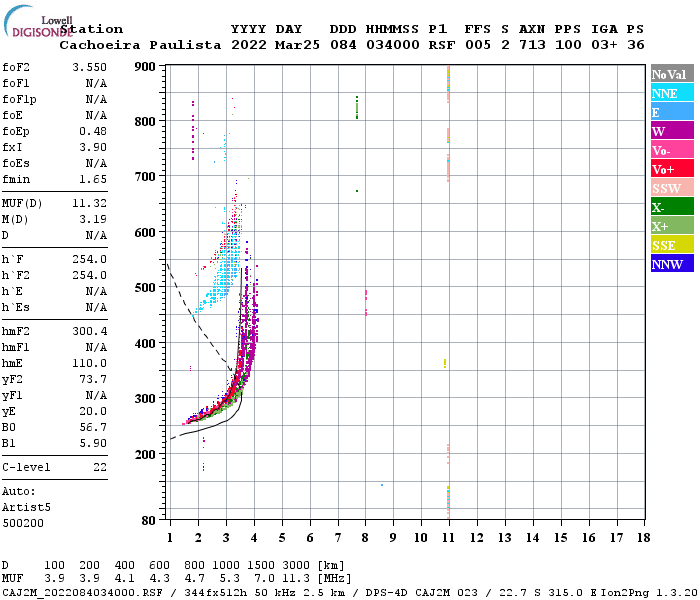Click the B0 value 56.7
Image resolution: width=700 pixels, height=600 pixels.
click(93, 428)
